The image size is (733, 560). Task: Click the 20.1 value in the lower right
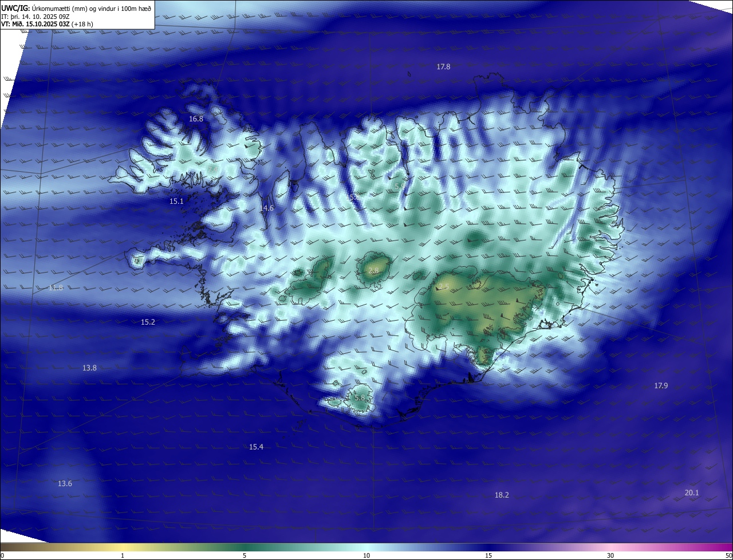[692, 493]
